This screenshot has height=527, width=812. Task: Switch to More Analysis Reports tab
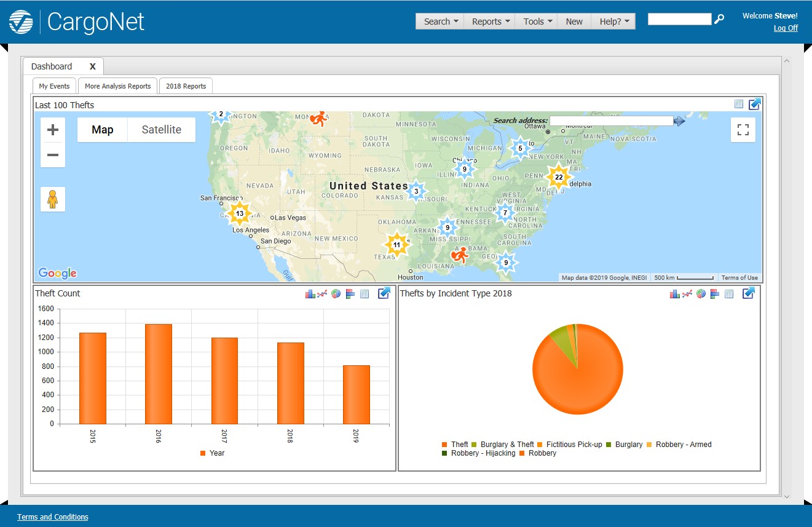click(117, 86)
